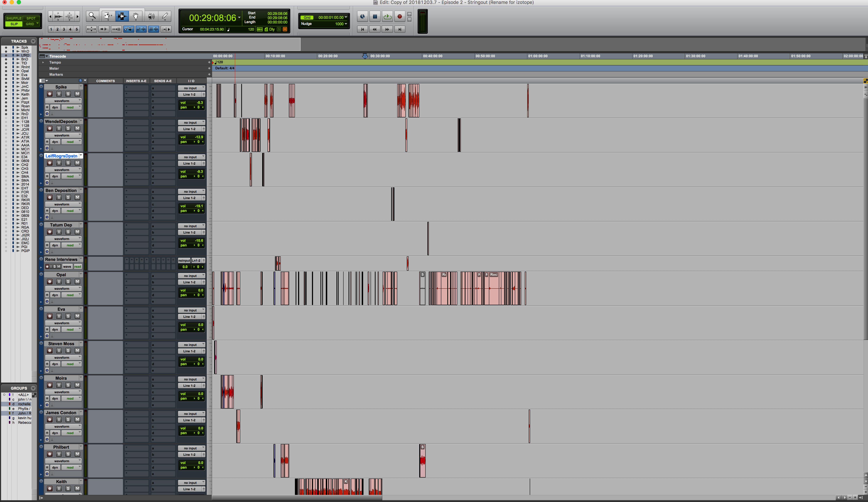Image resolution: width=868 pixels, height=502 pixels.
Task: Solo the Ben Deposition track
Action: 68,197
